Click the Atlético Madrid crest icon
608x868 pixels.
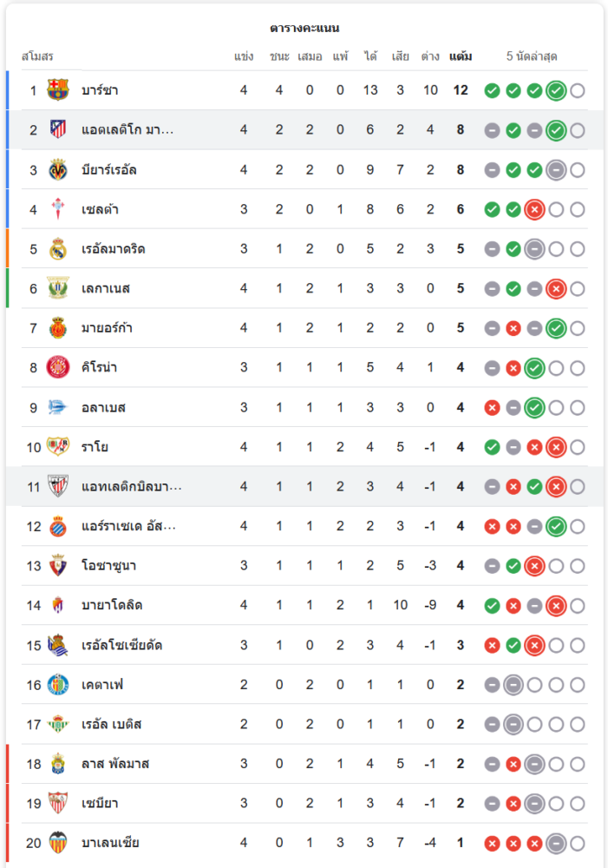[x=58, y=130]
